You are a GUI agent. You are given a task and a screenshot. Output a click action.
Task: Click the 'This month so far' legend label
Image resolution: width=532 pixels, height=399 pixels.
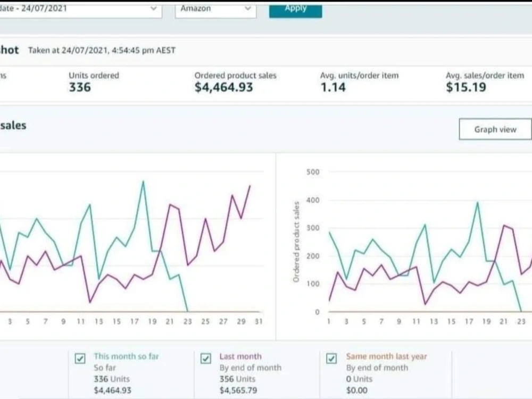pyautogui.click(x=127, y=356)
